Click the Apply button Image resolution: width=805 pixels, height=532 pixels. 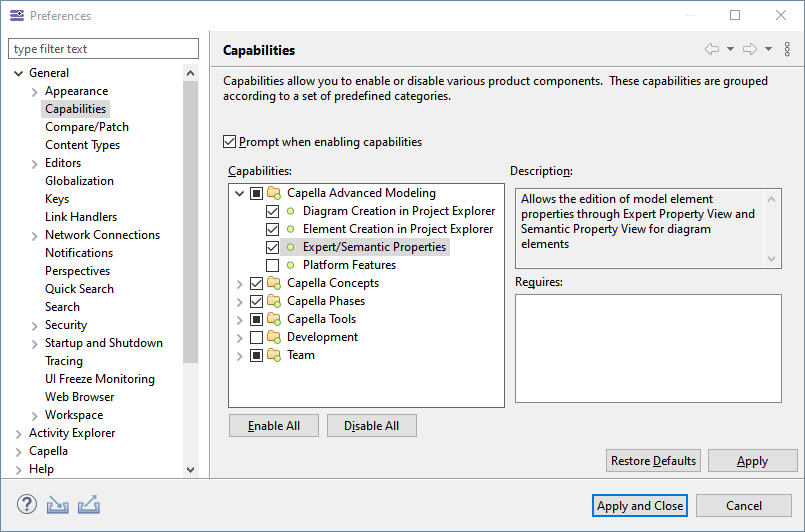(x=753, y=461)
